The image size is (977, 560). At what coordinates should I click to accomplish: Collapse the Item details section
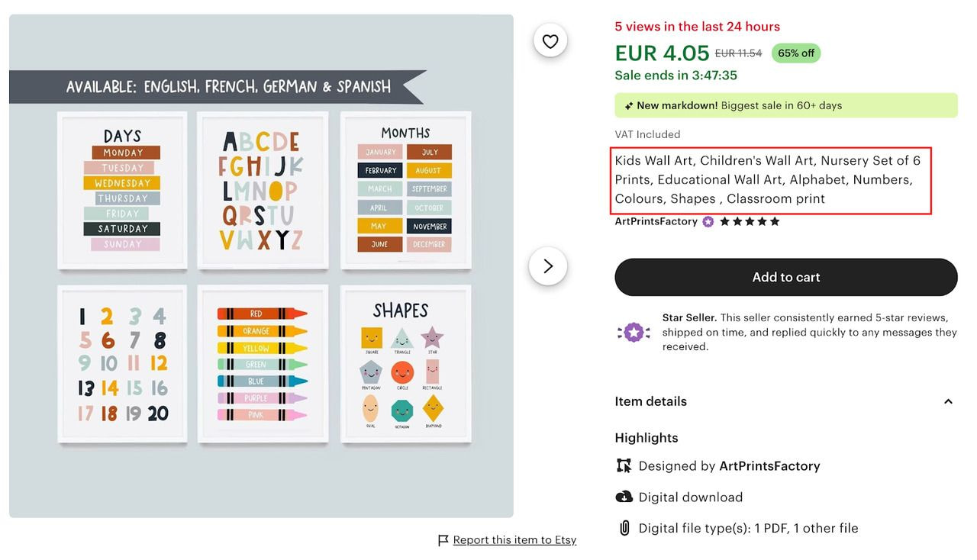coord(948,401)
